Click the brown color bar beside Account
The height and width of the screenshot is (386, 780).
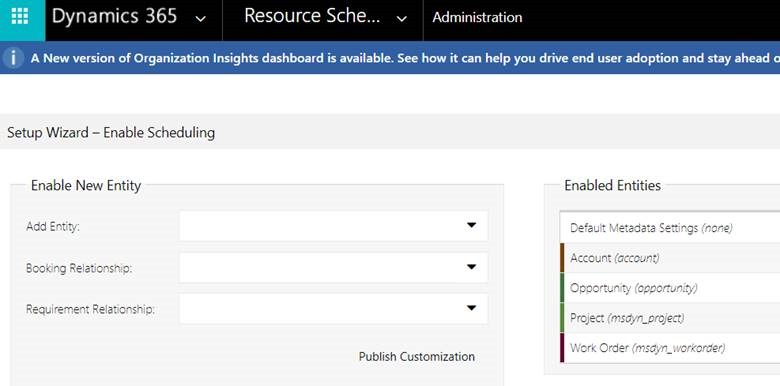(x=562, y=258)
